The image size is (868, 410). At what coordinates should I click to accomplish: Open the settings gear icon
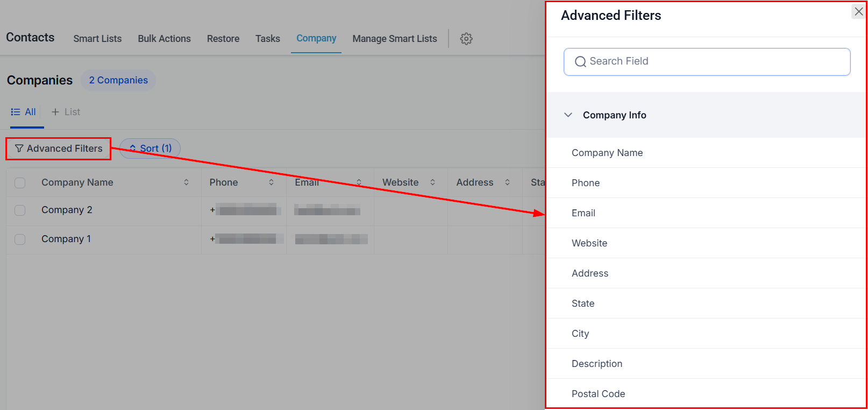point(466,39)
